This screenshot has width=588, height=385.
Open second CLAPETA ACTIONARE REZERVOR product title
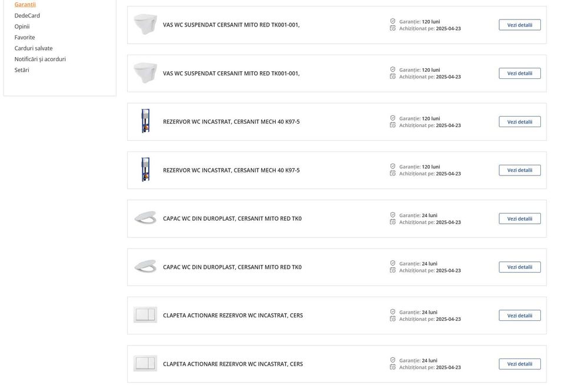coord(233,364)
